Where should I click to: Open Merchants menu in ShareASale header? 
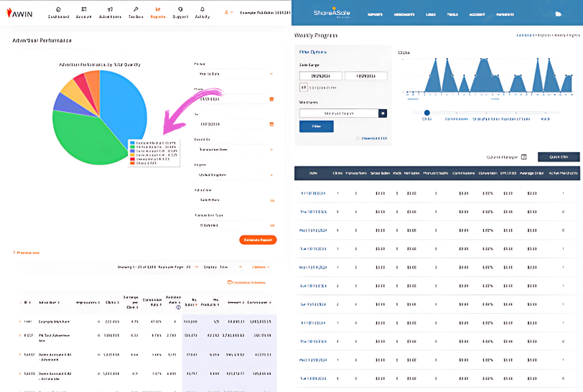(404, 14)
